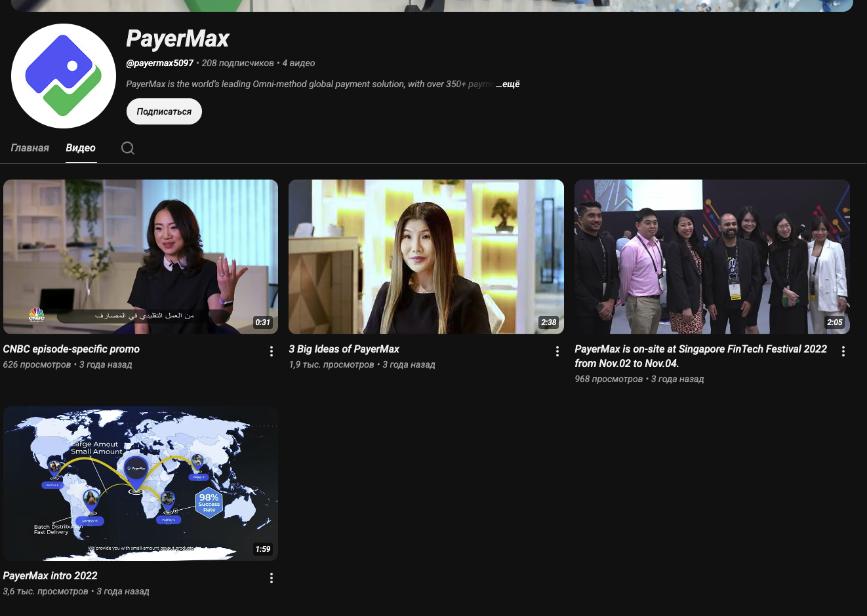This screenshot has width=867, height=616.
Task: Open Singapore FinTech Festival 2022 video title
Action: pyautogui.click(x=701, y=356)
